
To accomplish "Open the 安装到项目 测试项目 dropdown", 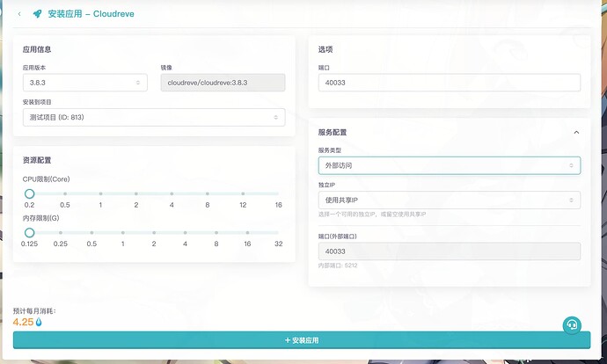I will 154,117.
